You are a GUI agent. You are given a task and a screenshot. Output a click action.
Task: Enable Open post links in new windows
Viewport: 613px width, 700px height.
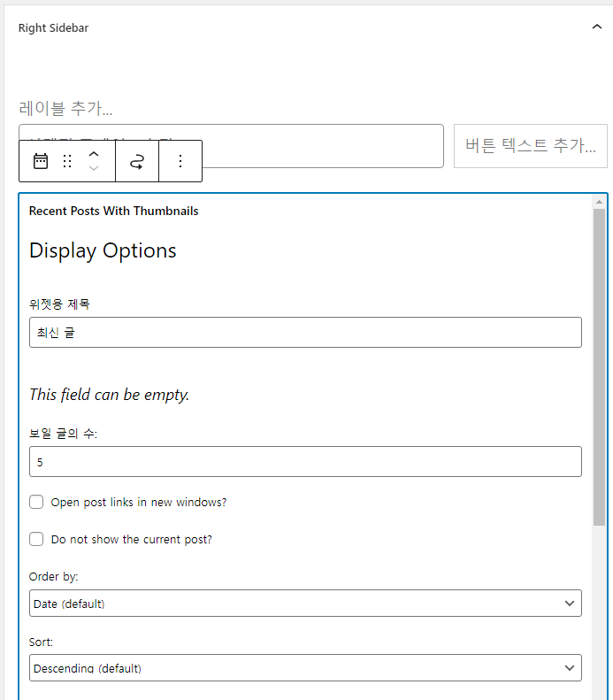[x=36, y=502]
